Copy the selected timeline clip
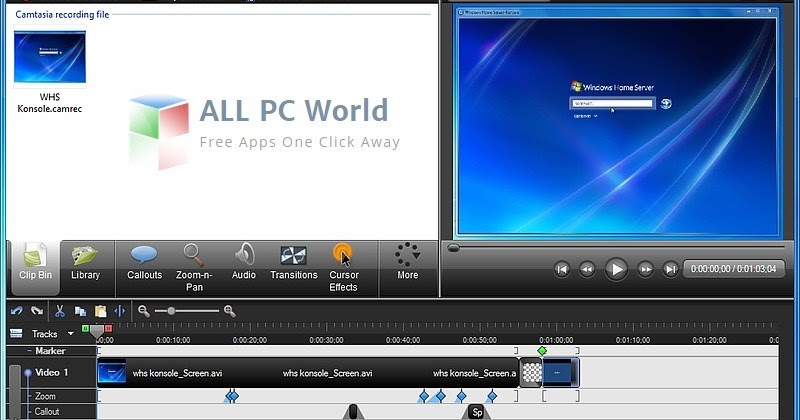The image size is (800, 420). click(x=80, y=311)
